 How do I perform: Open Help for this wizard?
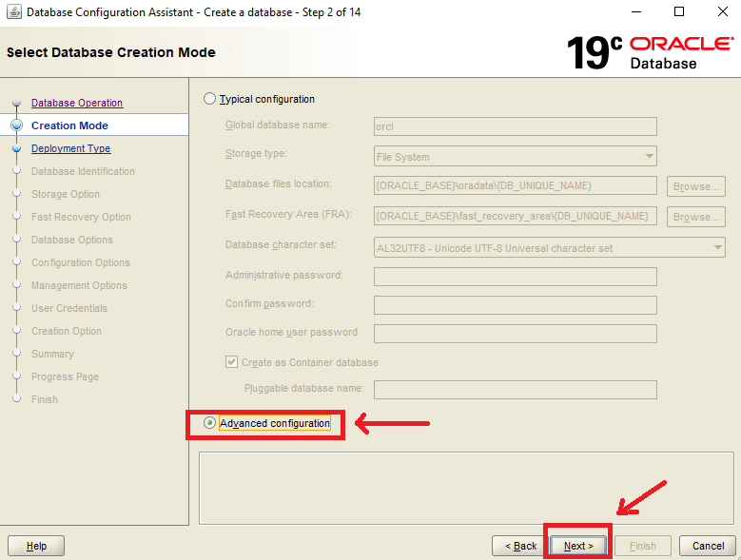(36, 546)
